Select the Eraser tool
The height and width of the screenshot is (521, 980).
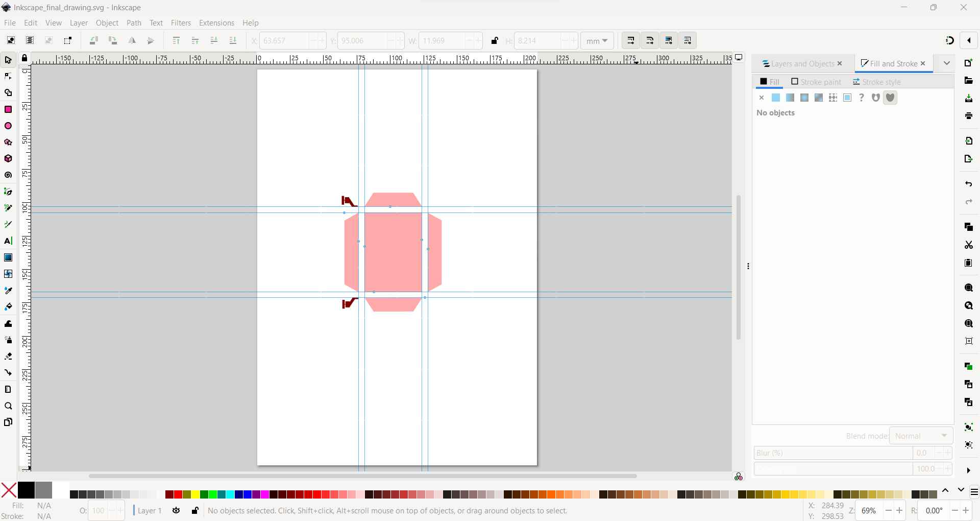[8, 357]
